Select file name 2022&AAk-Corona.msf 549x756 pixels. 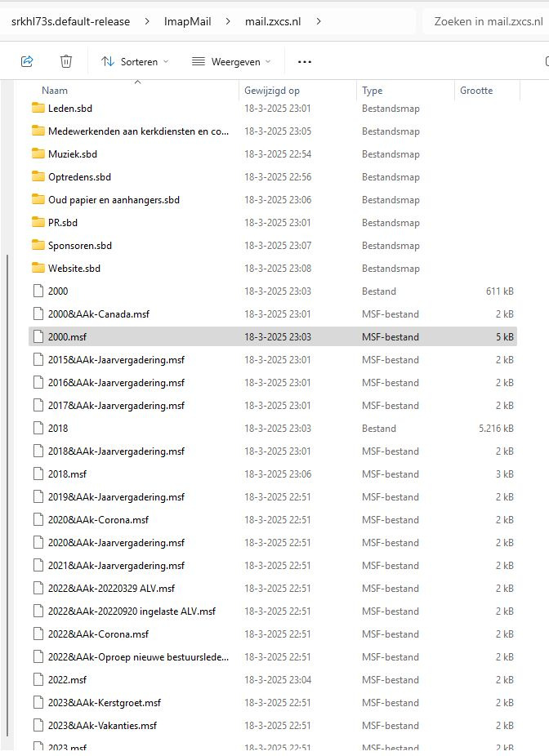click(98, 634)
